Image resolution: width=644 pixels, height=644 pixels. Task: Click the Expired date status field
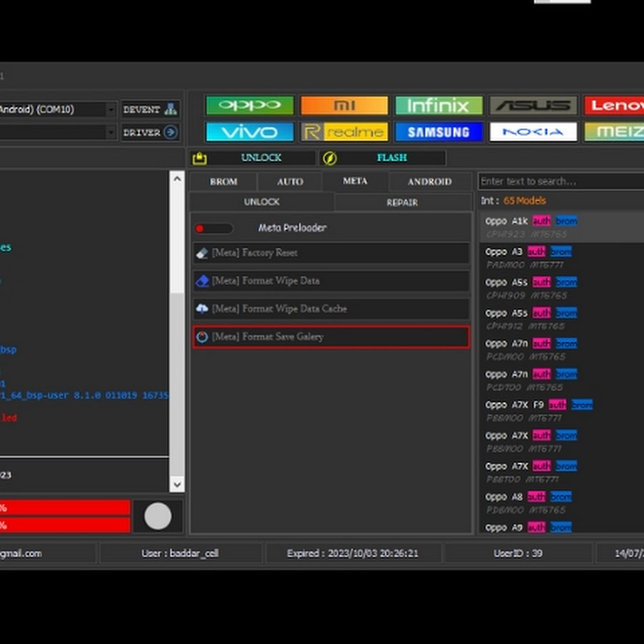click(x=353, y=553)
